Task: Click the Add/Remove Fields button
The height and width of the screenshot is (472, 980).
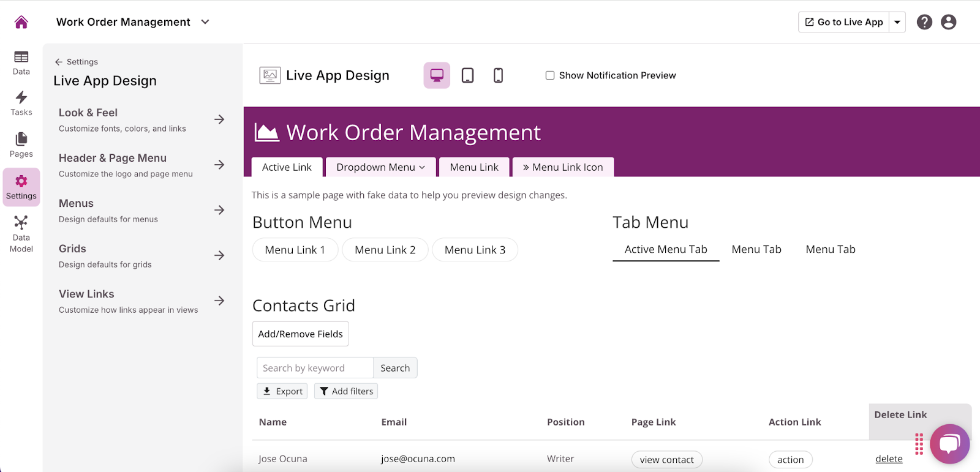Action: coord(300,334)
